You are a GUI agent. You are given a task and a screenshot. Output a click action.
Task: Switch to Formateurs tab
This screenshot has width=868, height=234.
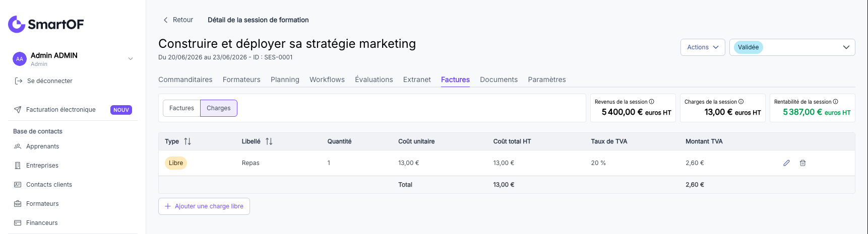click(241, 80)
